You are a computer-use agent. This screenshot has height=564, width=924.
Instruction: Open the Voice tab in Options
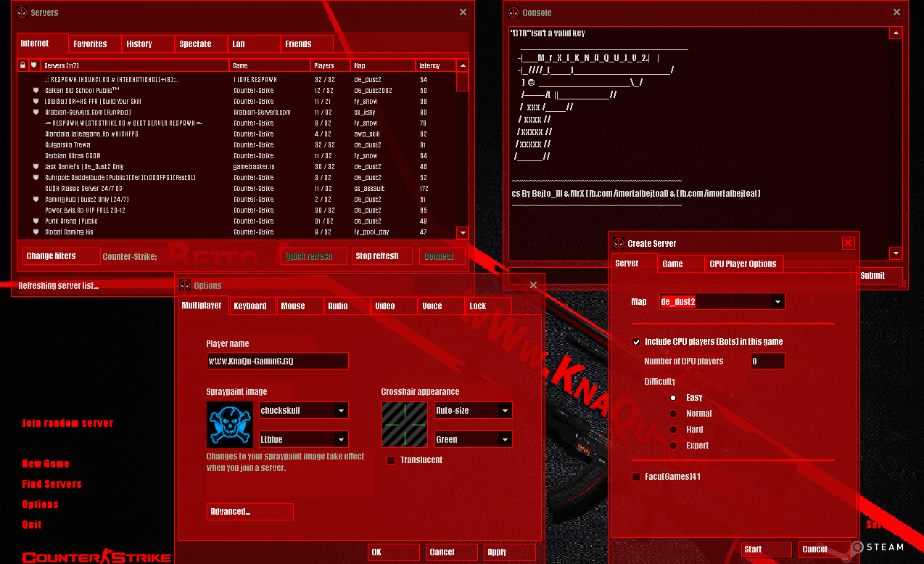point(442,306)
